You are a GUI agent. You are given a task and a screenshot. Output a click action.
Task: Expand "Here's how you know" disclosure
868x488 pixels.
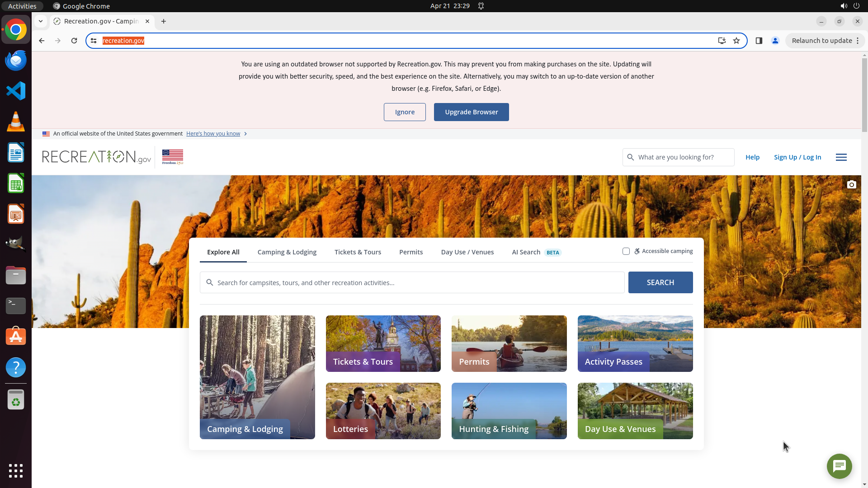(213, 134)
